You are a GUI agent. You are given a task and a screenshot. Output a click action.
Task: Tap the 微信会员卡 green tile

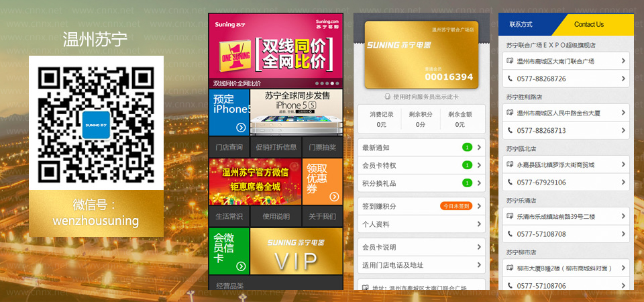tap(229, 251)
